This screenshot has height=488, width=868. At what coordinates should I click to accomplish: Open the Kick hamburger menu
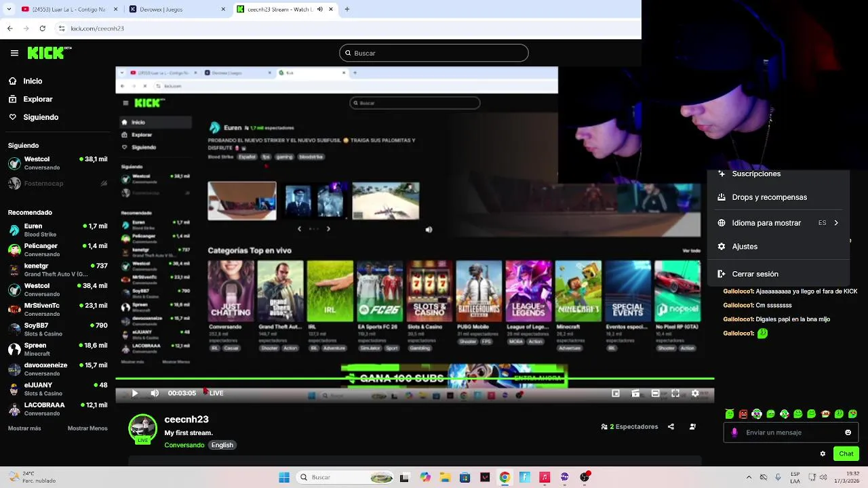coord(14,53)
